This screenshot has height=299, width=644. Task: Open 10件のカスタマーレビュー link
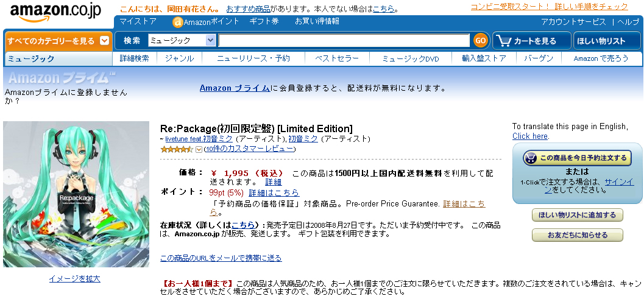249,149
